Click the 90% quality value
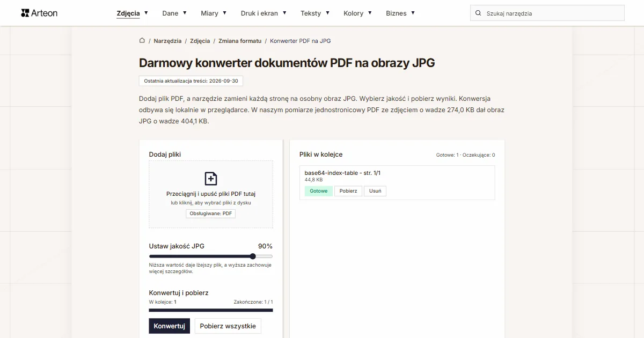This screenshot has width=644, height=338. [265, 246]
